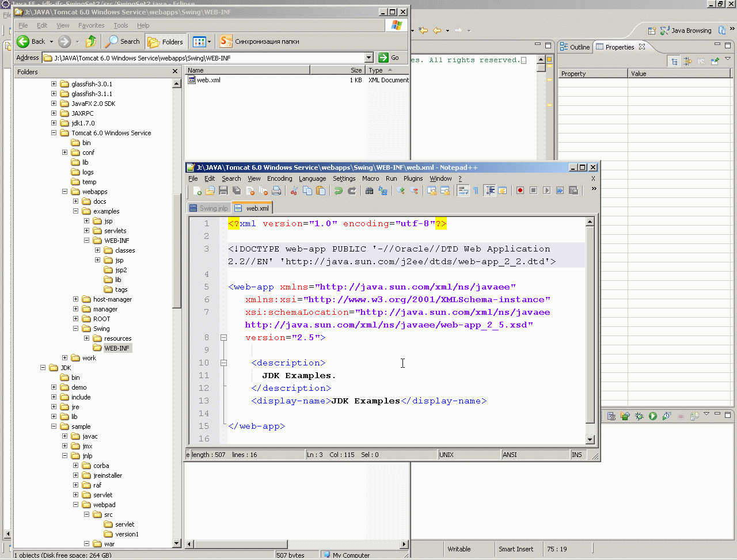Viewport: 737px width, 560px height.
Task: Expand the host-manager folder node
Action: click(75, 299)
